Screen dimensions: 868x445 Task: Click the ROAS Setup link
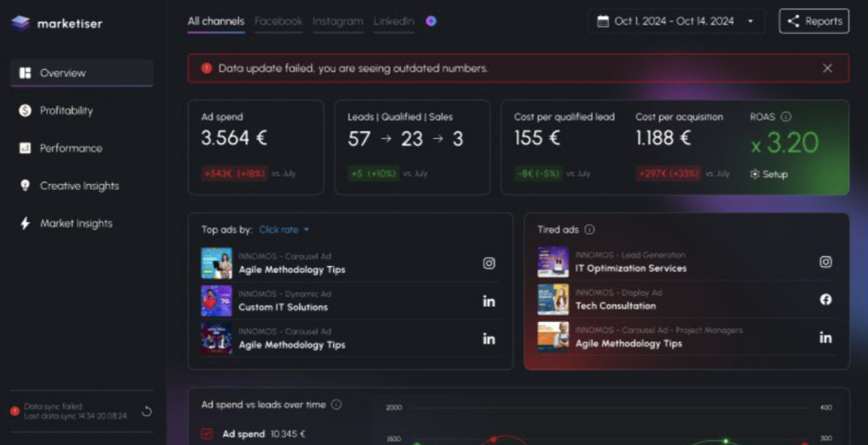point(769,174)
